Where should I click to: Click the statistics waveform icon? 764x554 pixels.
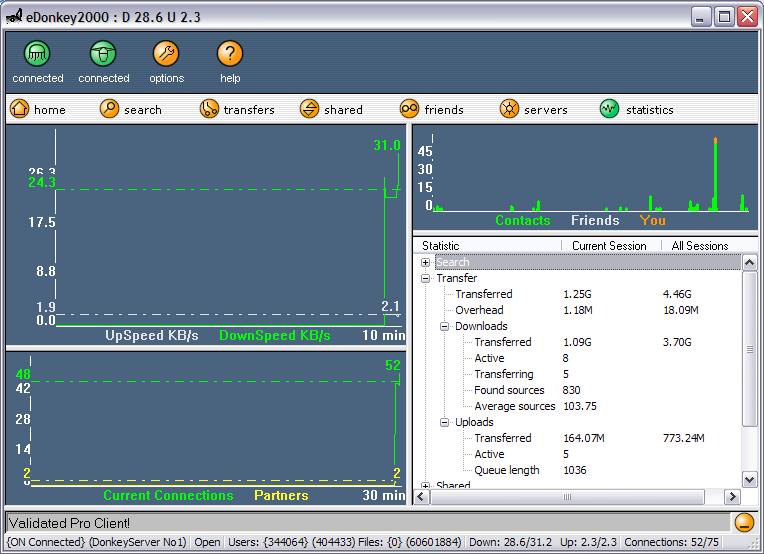click(609, 108)
